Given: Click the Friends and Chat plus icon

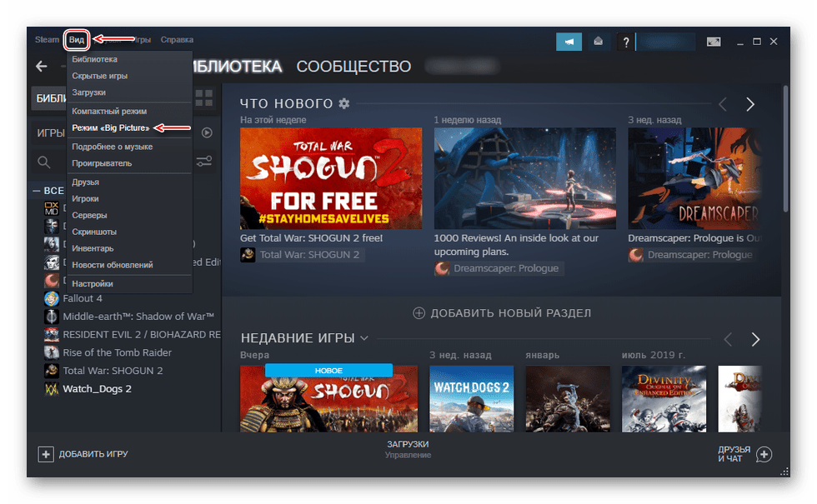Looking at the screenshot, I should [763, 454].
